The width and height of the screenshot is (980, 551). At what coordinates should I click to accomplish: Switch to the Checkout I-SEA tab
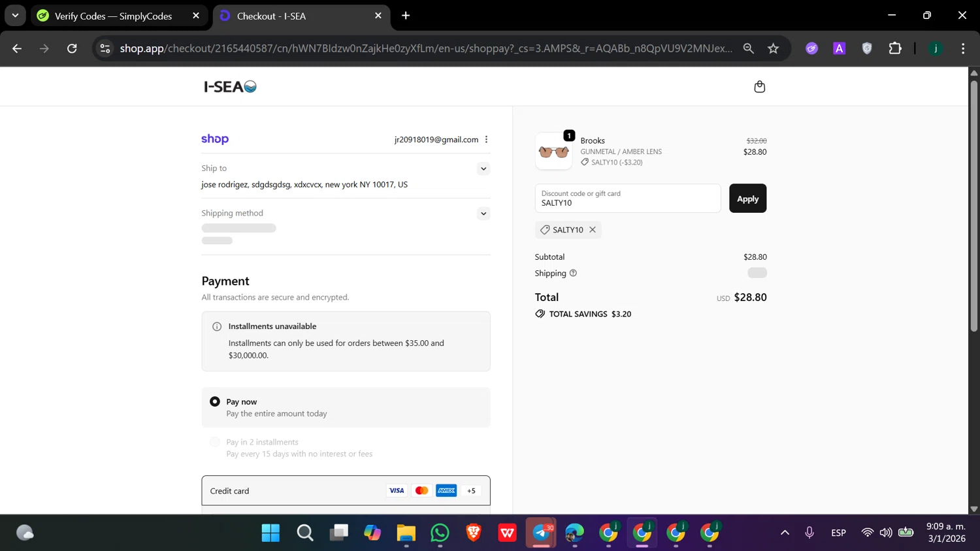coord(302,16)
